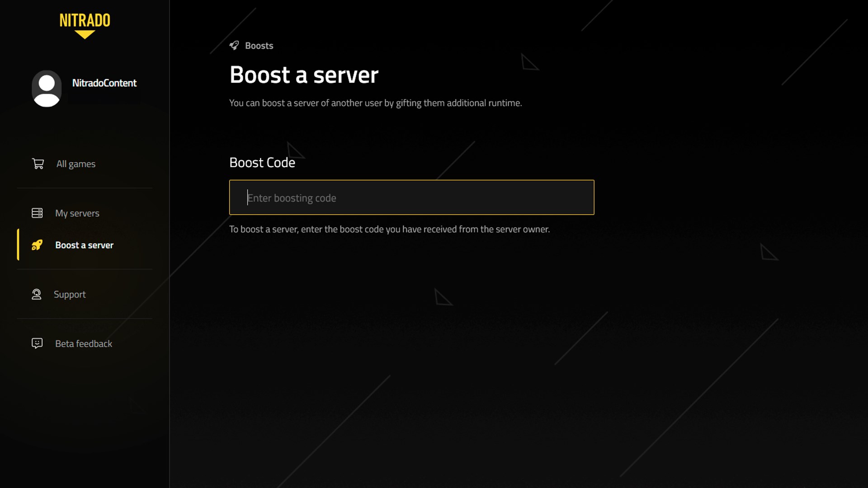Click the Boost Code section label
Viewport: 868px width, 488px height.
pyautogui.click(x=262, y=162)
